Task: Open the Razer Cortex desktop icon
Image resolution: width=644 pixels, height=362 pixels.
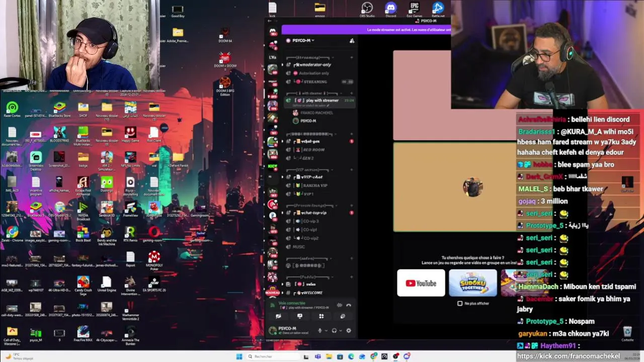Action: (12, 109)
